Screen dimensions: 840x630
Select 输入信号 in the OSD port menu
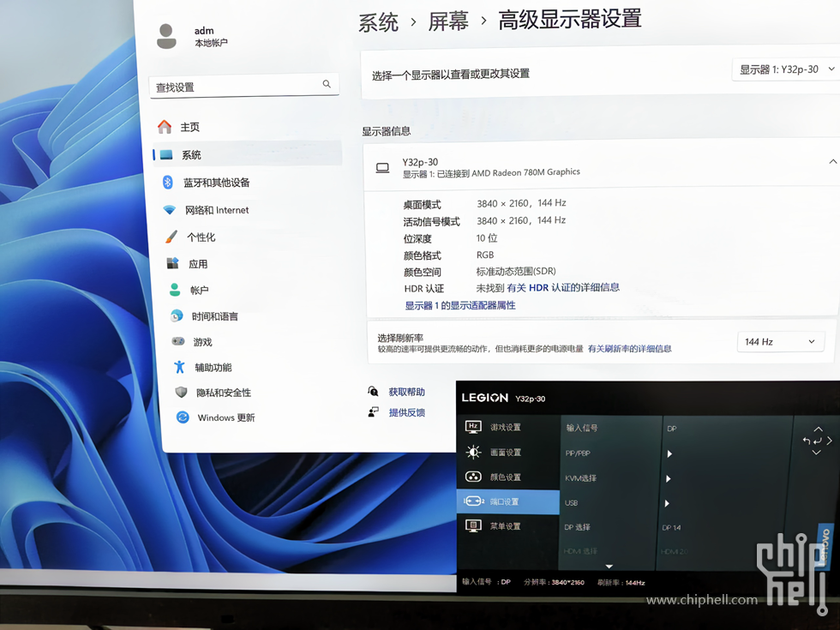coord(582,428)
